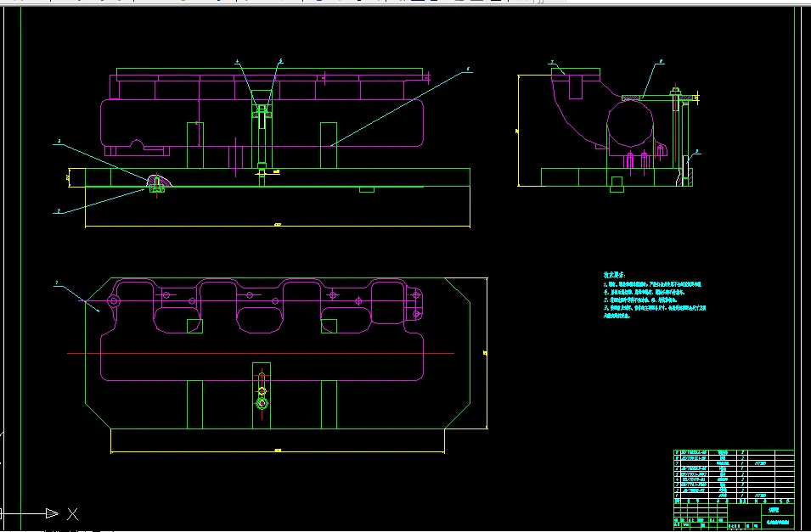Select the large magenta circle in side view
811x532 pixels.
630,124
